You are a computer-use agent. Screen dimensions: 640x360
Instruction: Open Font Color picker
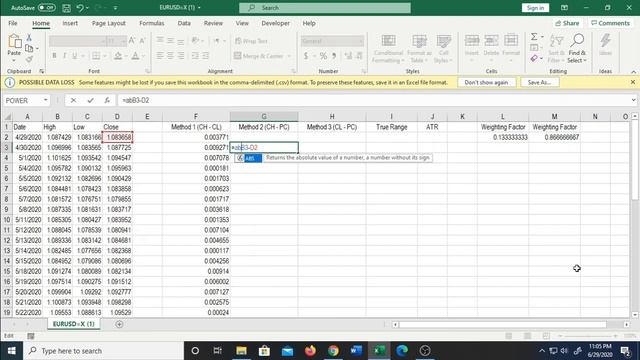point(135,56)
